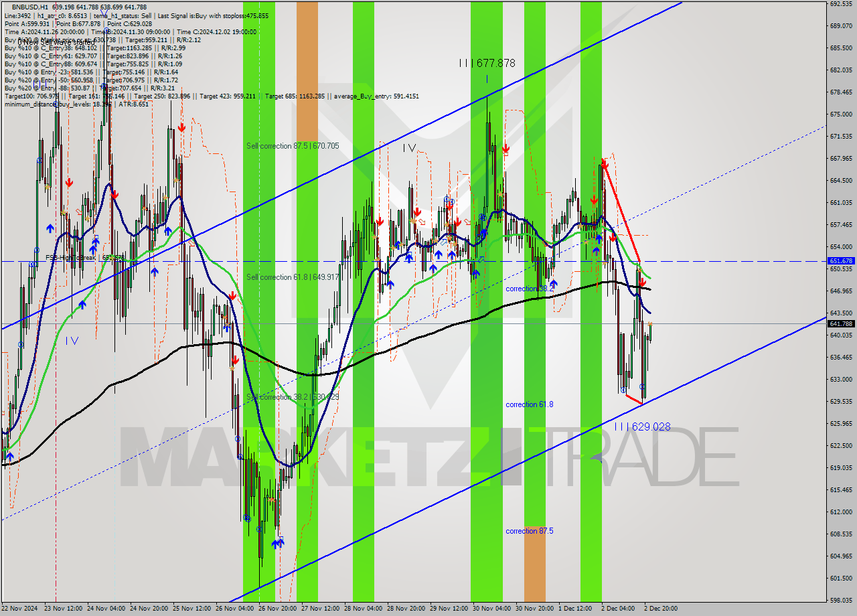Image resolution: width=857 pixels, height=616 pixels.
Task: Click the 675.000 price axis value
Action: 841,114
